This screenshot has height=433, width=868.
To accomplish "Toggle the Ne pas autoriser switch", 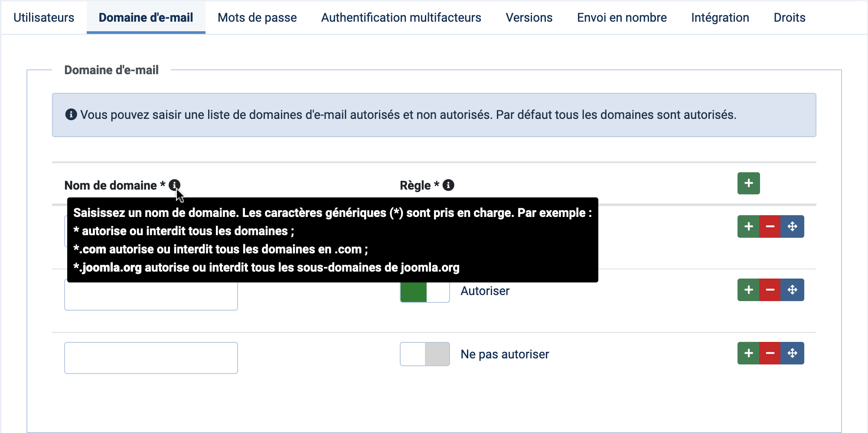I will click(x=424, y=354).
